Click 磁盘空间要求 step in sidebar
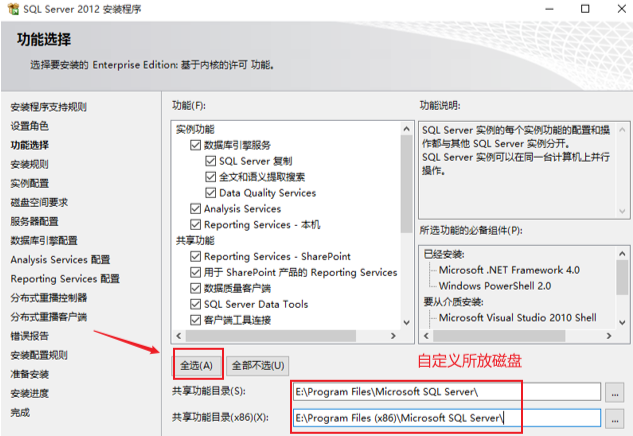The width and height of the screenshot is (633, 436). pos(39,202)
